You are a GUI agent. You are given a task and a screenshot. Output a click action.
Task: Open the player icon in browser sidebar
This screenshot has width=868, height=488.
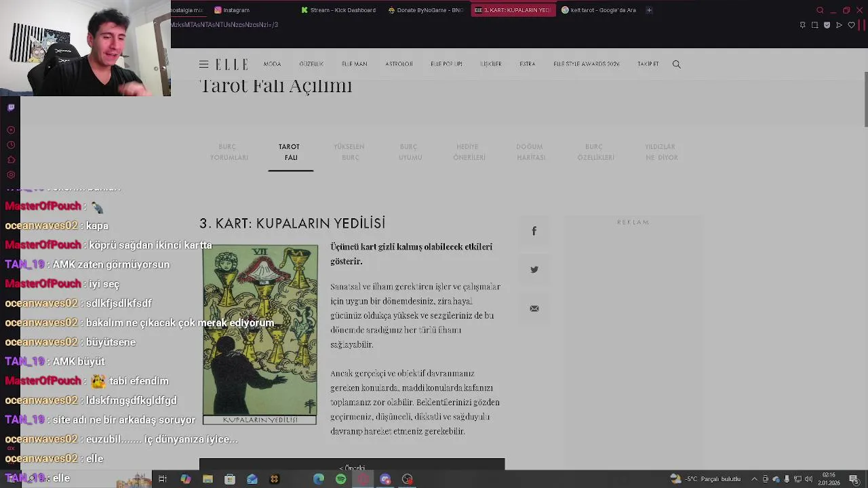pos(11,129)
